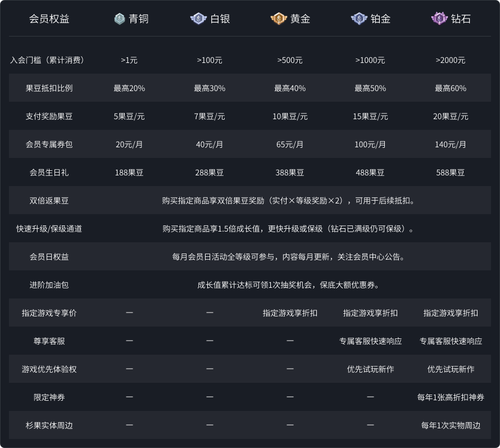Select the 最高20% cell
This screenshot has width=500, height=448.
(x=129, y=88)
